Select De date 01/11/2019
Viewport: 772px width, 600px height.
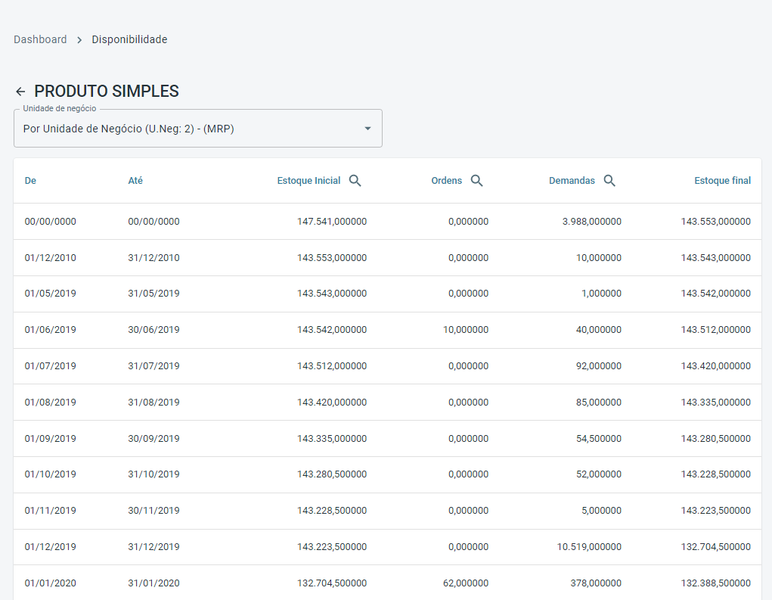coord(50,511)
